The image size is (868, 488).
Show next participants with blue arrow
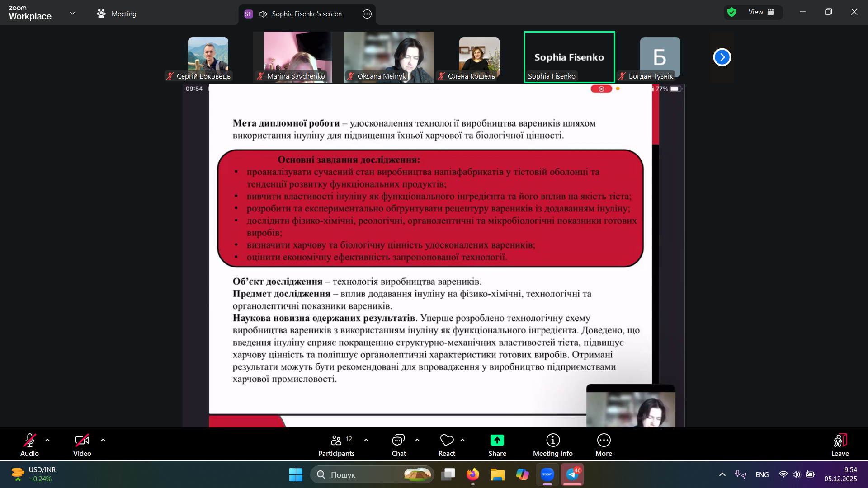[722, 57]
